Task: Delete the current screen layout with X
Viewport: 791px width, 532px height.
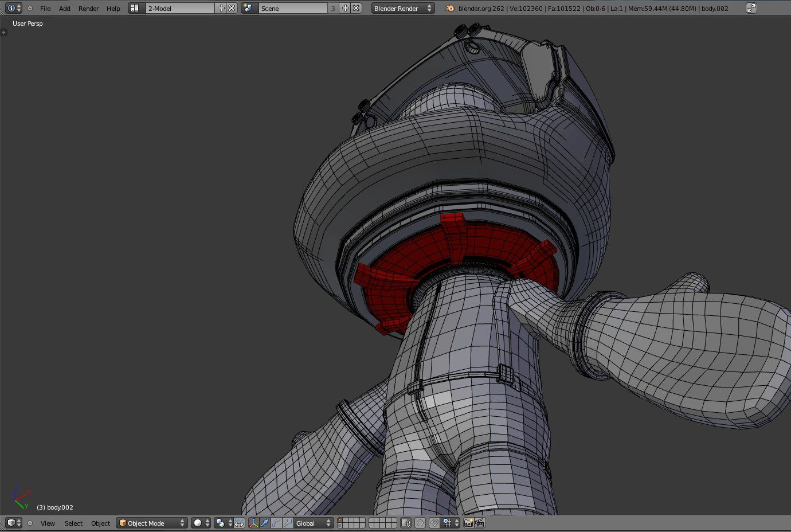Action: click(x=233, y=8)
